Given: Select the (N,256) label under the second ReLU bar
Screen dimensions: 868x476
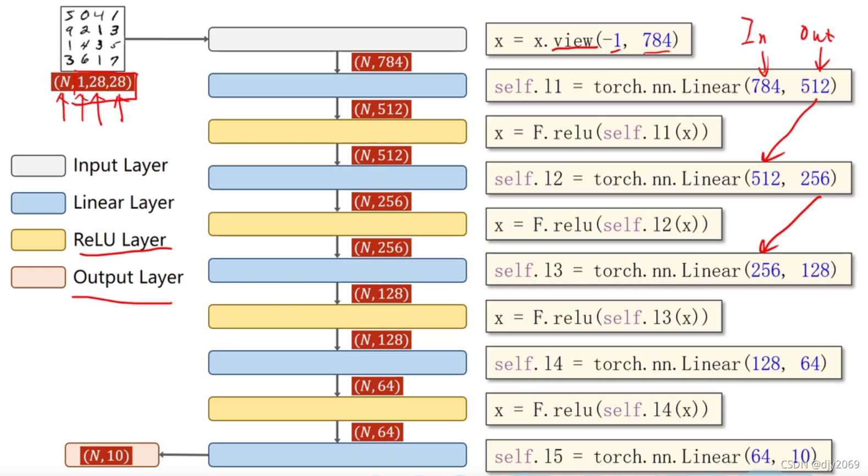Looking at the screenshot, I should (x=382, y=248).
